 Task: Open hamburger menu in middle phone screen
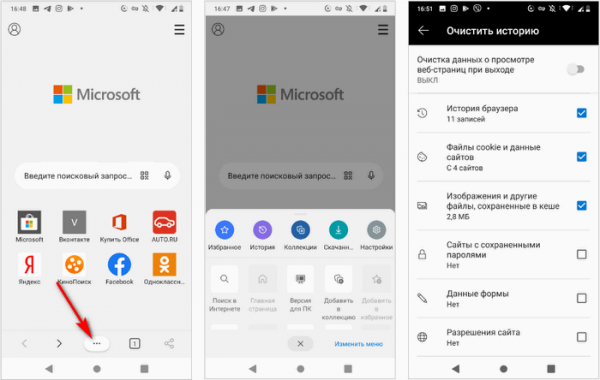coord(383,29)
